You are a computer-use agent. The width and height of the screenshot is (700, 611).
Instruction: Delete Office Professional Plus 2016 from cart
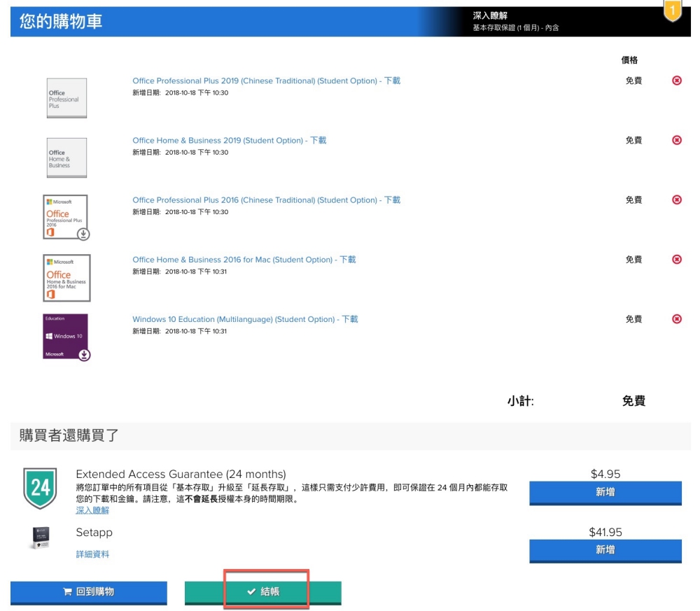point(676,200)
